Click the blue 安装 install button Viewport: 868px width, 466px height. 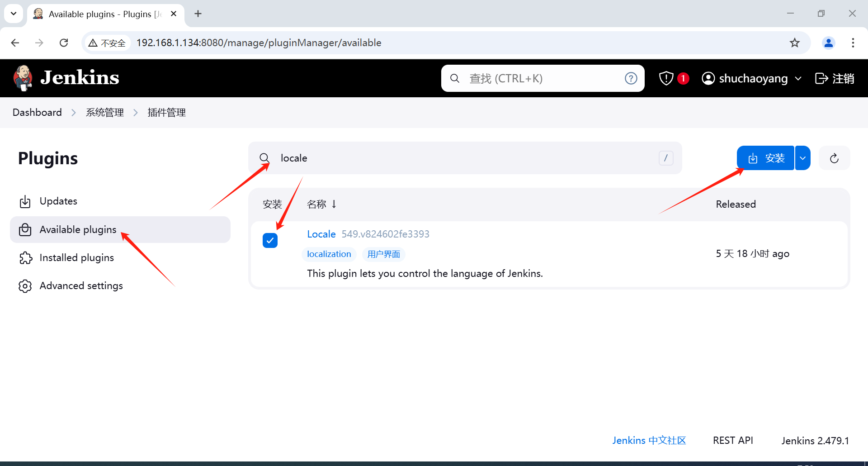[x=765, y=158]
